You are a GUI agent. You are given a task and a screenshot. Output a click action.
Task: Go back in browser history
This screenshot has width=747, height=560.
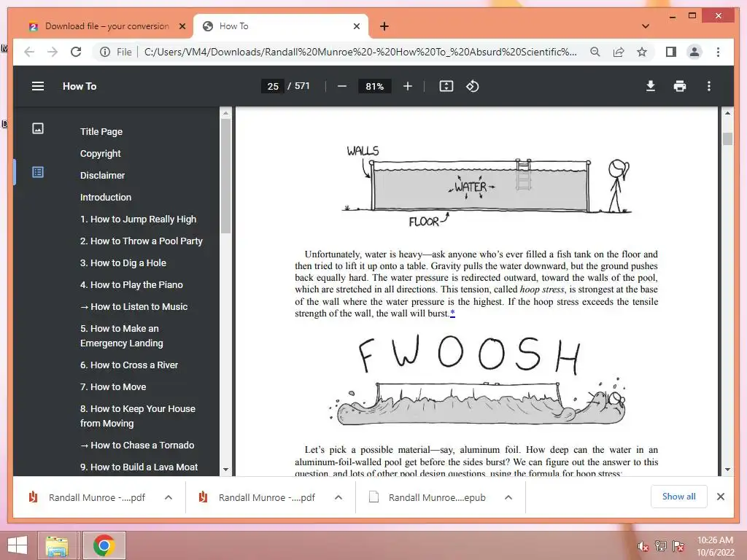(x=29, y=52)
